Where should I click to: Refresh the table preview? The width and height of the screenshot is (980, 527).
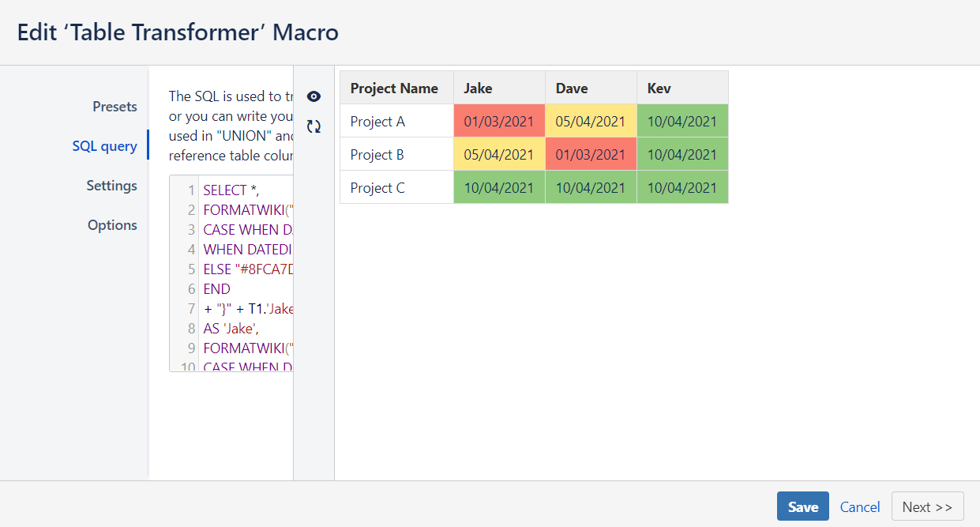314,126
